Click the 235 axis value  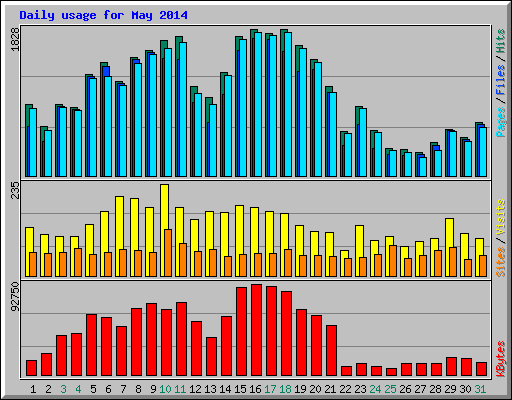15,191
